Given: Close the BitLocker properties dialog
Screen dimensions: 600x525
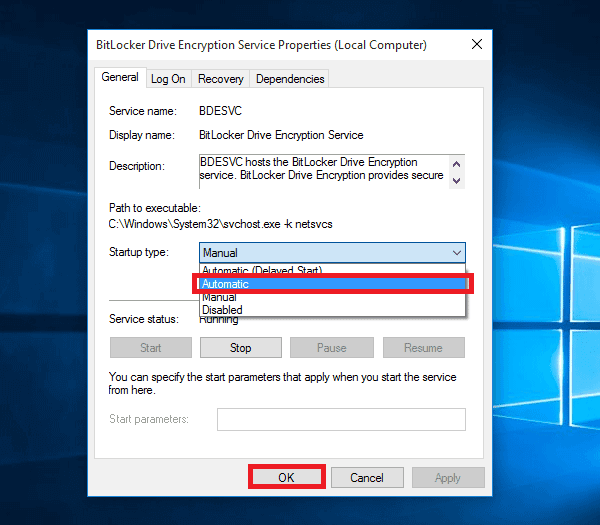Looking at the screenshot, I should 477,44.
